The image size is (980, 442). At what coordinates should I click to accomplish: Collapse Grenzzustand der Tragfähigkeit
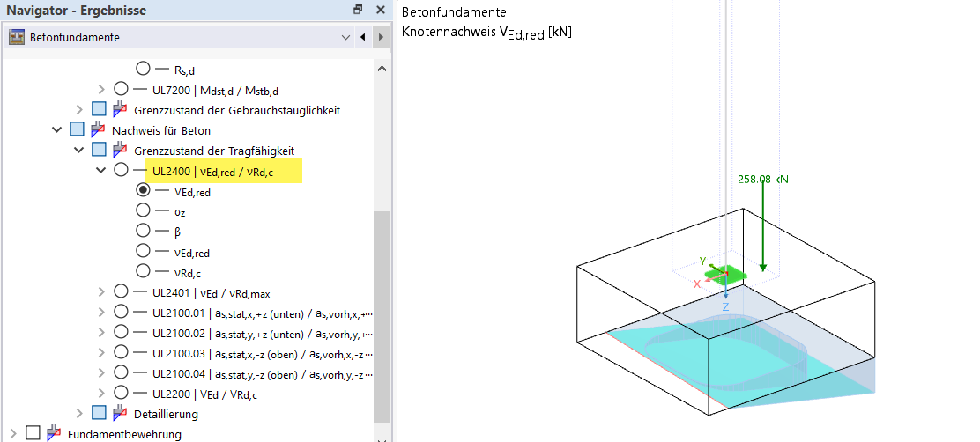pyautogui.click(x=79, y=150)
